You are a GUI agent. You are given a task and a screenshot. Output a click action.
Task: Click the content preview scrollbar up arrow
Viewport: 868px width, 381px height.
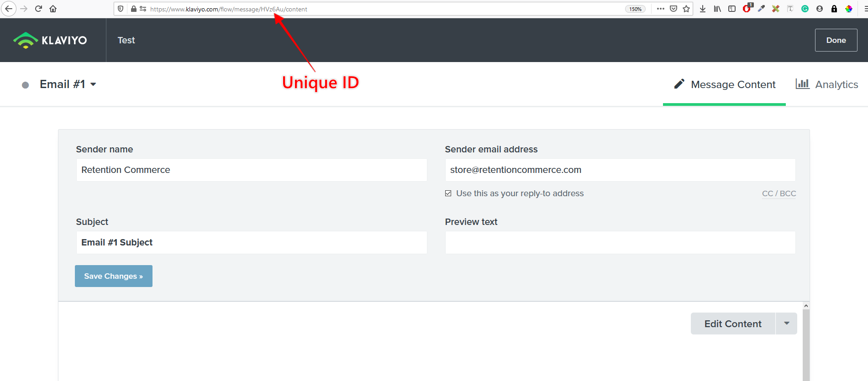[x=806, y=306]
